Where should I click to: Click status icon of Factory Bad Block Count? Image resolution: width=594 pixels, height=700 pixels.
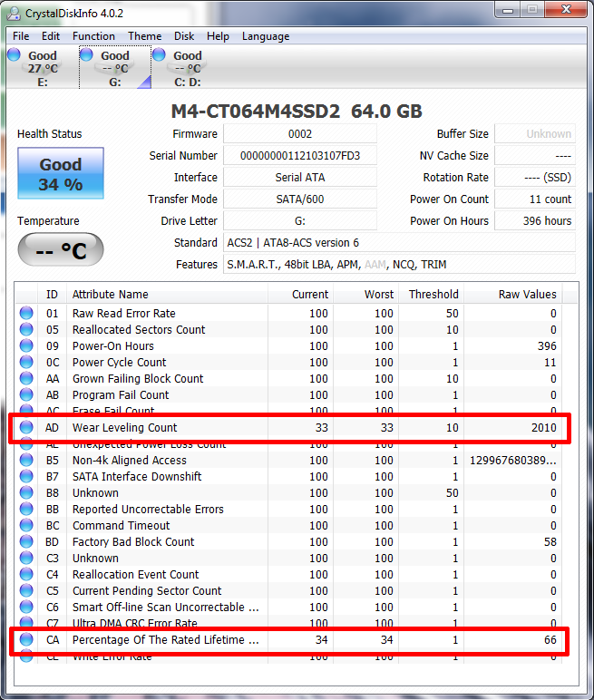pyautogui.click(x=26, y=541)
